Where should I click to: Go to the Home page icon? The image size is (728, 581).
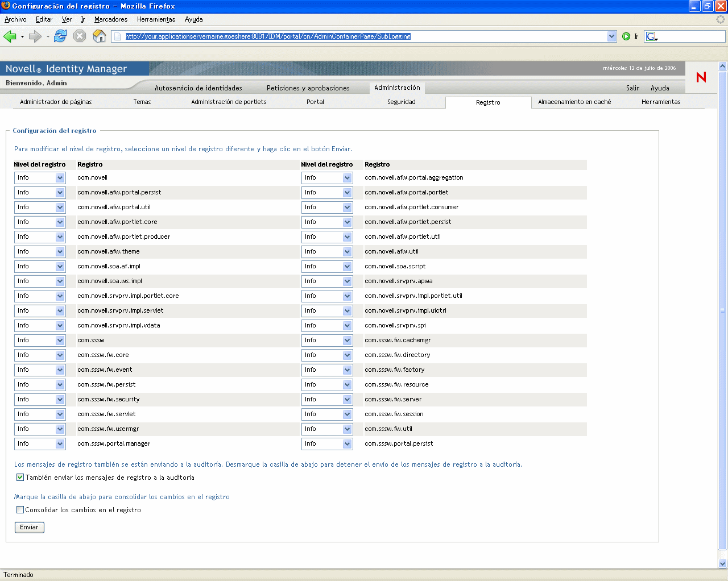[x=100, y=36]
